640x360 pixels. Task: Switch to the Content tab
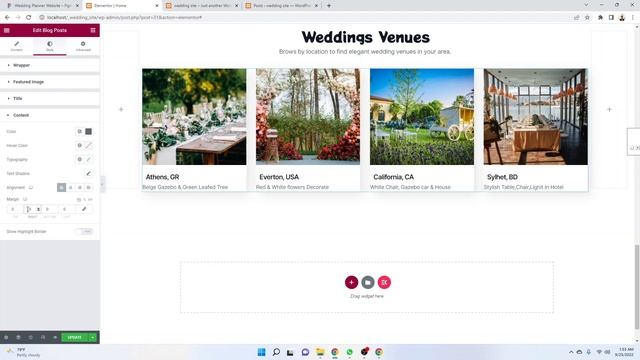pos(17,46)
